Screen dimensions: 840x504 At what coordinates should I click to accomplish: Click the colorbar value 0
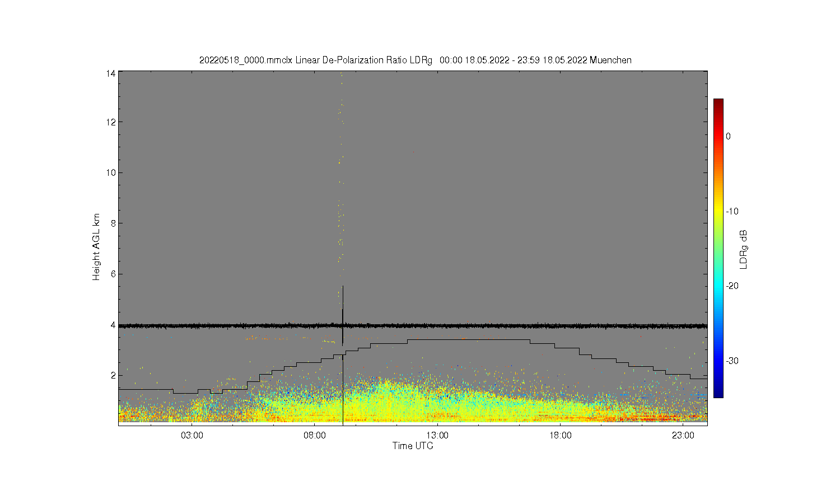pos(728,136)
